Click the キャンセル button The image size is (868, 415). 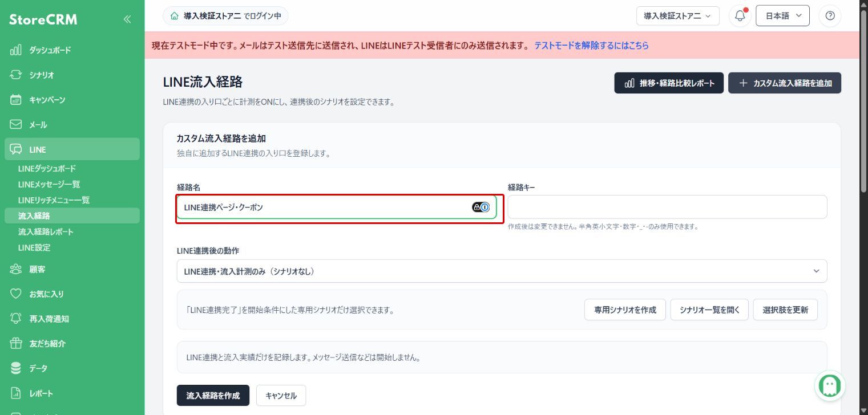click(281, 396)
